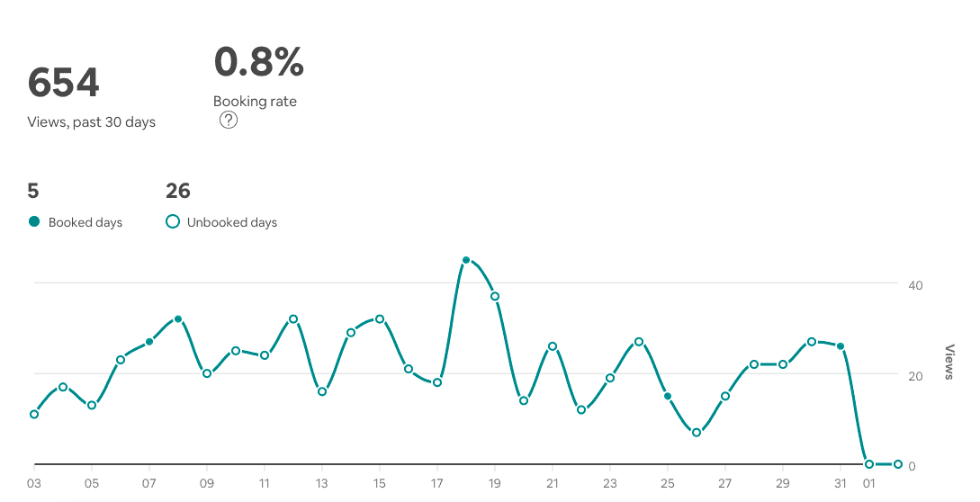Click the data point on day 12
Image resolution: width=980 pixels, height=502 pixels.
point(293,319)
